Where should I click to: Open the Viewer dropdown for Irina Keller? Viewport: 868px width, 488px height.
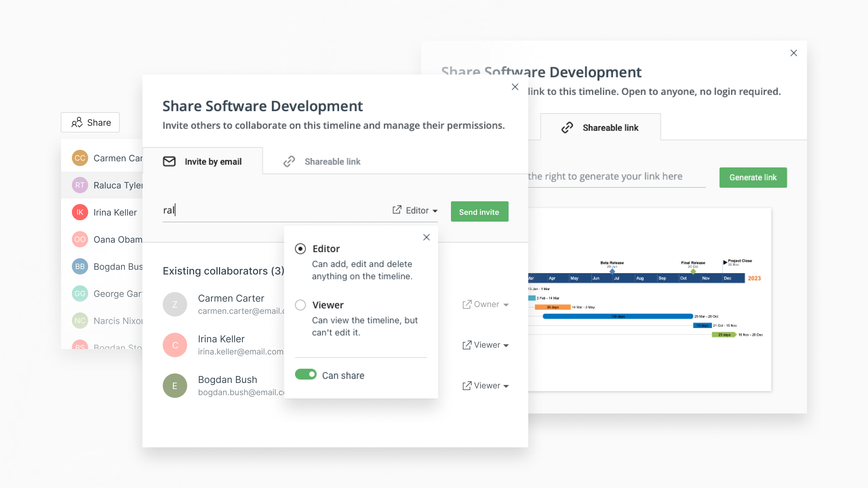[488, 345]
